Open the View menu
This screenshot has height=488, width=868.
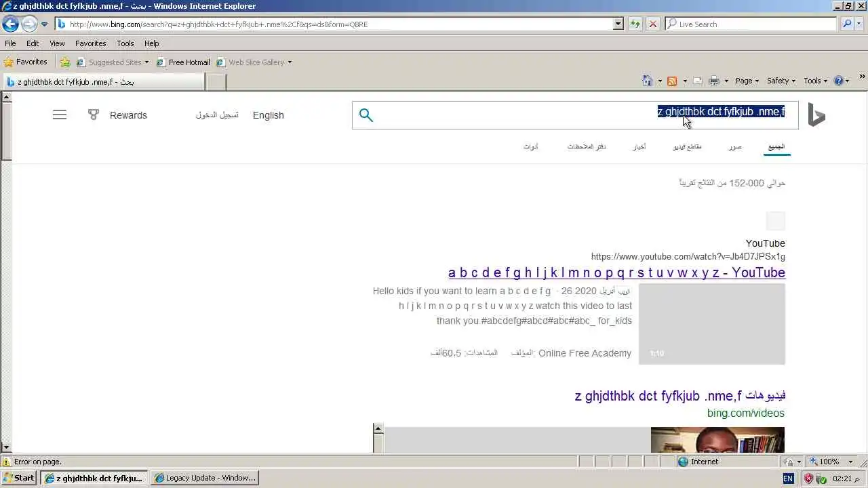pos(57,43)
